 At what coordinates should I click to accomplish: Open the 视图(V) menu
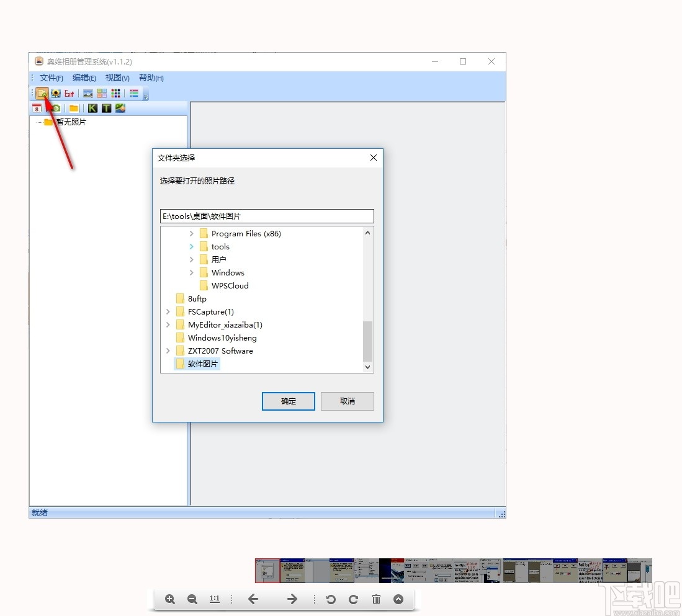click(x=117, y=78)
